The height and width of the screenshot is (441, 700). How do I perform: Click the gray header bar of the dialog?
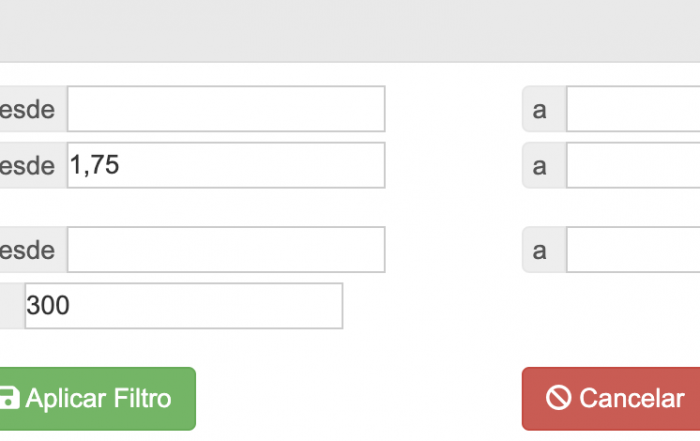(350, 30)
